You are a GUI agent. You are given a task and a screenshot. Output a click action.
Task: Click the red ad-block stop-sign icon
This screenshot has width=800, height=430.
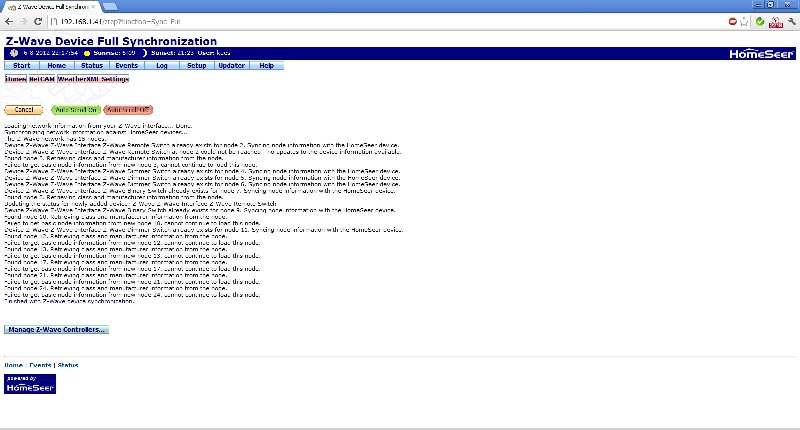(x=733, y=21)
